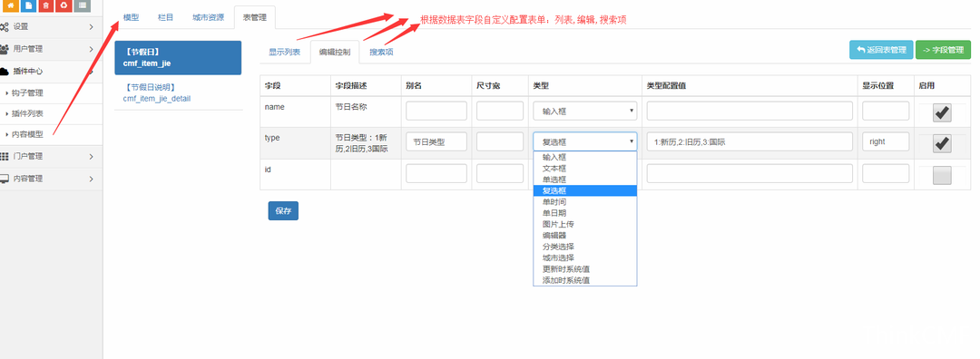This screenshot has height=359, width=980.
Task: Expand the 设置 sidebar chevron
Action: pos(92,27)
